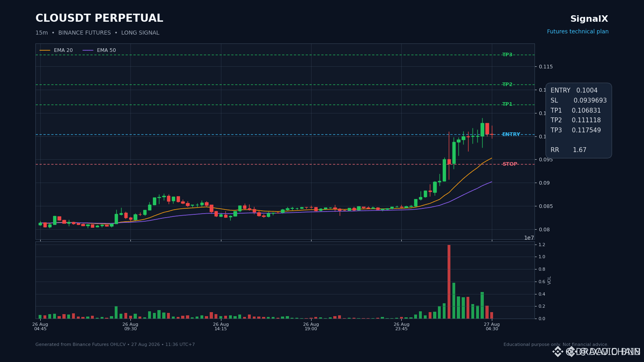Click the 1.2 volume axis label
644x362 pixels.
(x=542, y=245)
